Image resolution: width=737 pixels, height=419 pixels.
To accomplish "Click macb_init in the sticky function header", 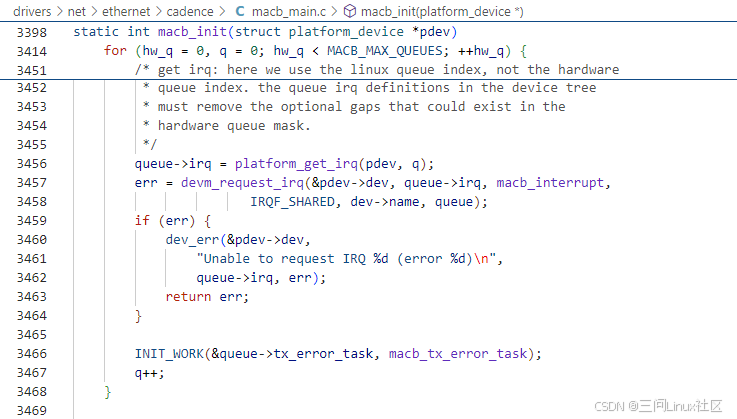I will 192,32.
